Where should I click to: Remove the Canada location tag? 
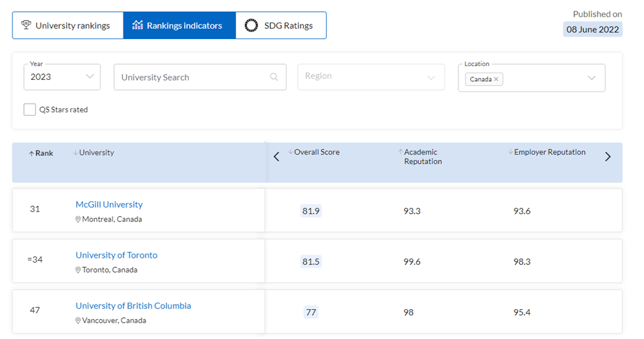(496, 79)
